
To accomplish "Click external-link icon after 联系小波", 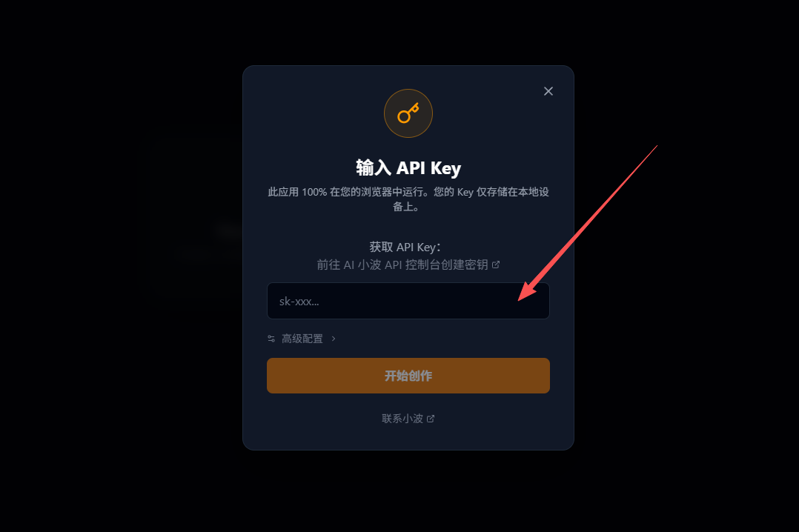I will coord(431,419).
